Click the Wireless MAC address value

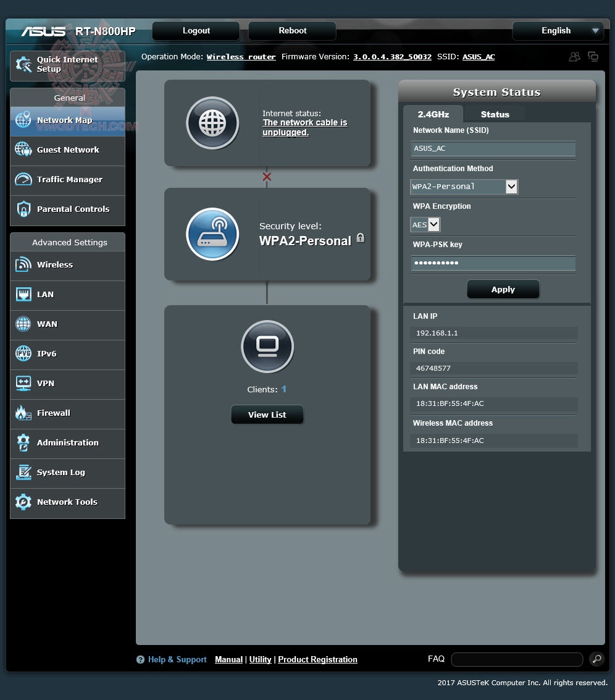point(450,441)
